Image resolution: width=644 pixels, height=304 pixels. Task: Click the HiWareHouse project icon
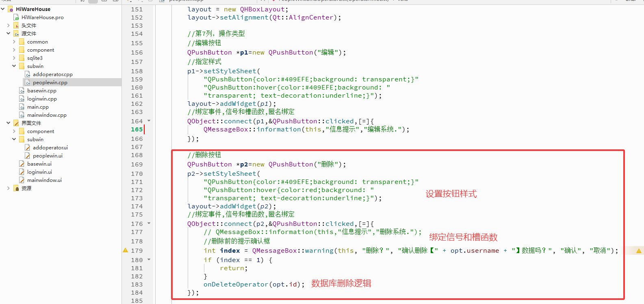[x=11, y=9]
